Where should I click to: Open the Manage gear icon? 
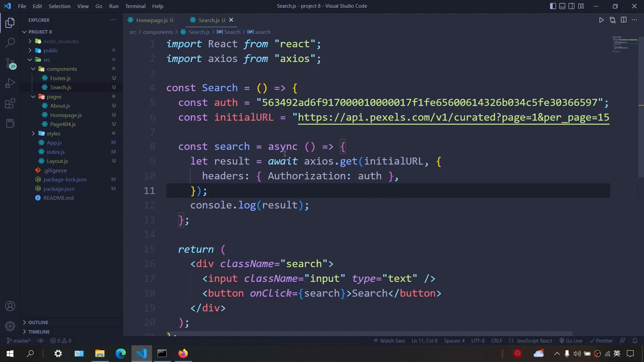pos(10,326)
